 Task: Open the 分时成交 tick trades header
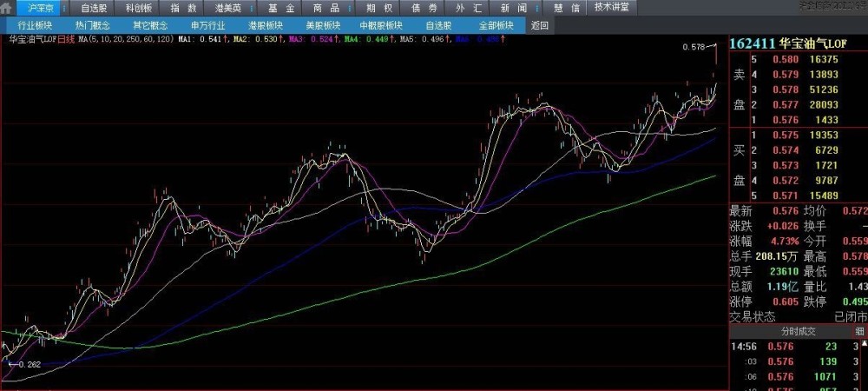(x=799, y=332)
